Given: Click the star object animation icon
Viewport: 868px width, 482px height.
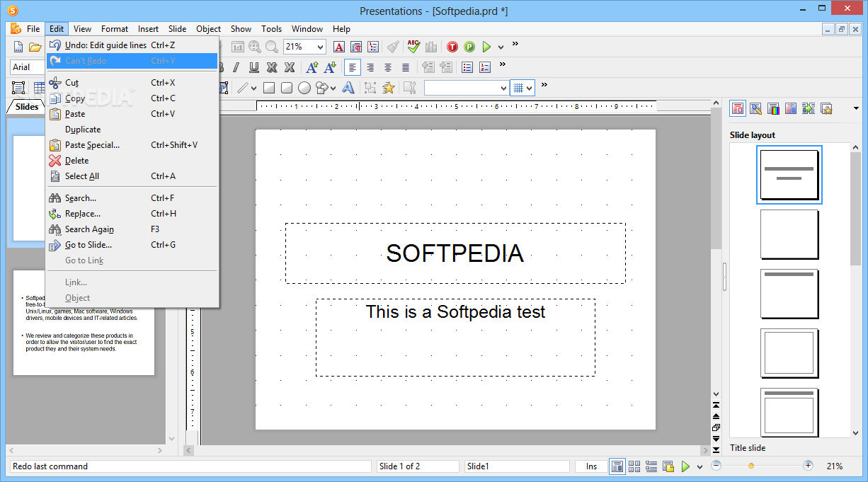Looking at the screenshot, I should [x=389, y=88].
